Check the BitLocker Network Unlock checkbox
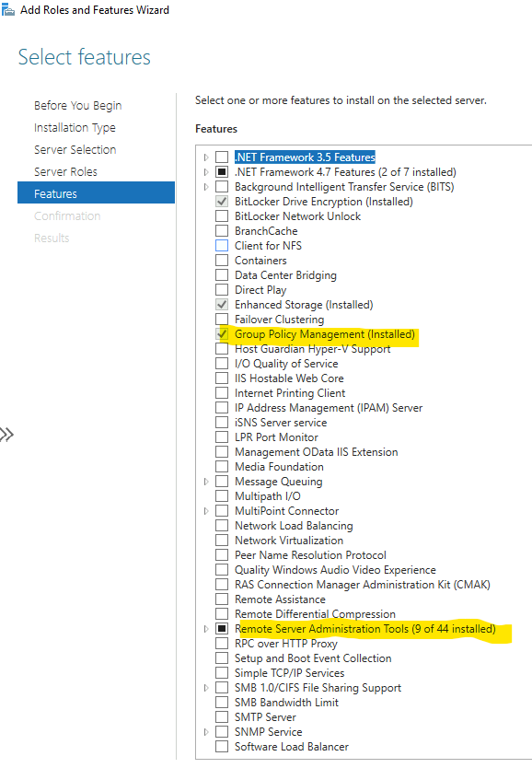Screen dimensions: 532x768 point(222,216)
